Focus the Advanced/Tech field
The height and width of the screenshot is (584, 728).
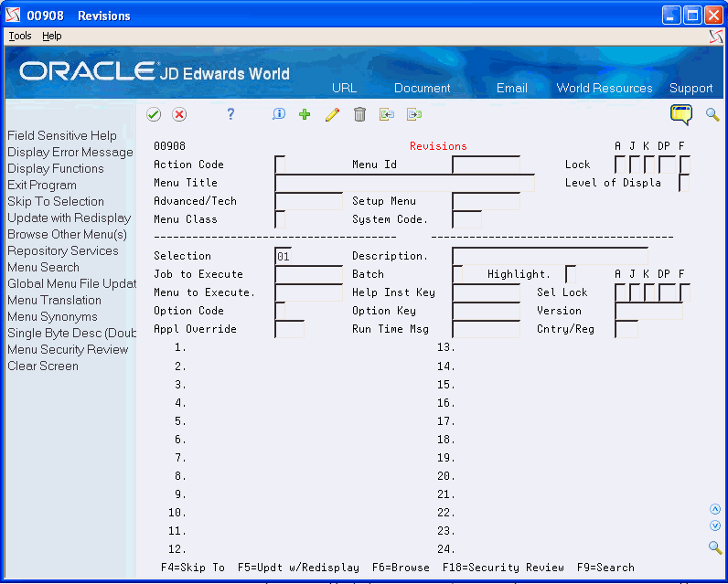[309, 201]
